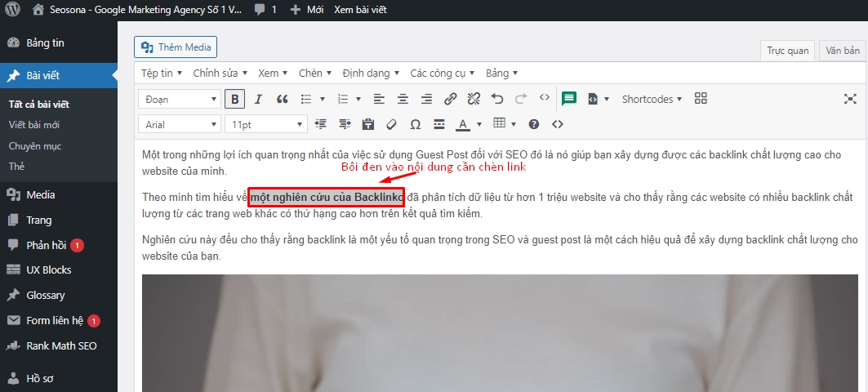Viewport: 868px width, 392px height.
Task: Toggle italic text formatting
Action: point(258,99)
